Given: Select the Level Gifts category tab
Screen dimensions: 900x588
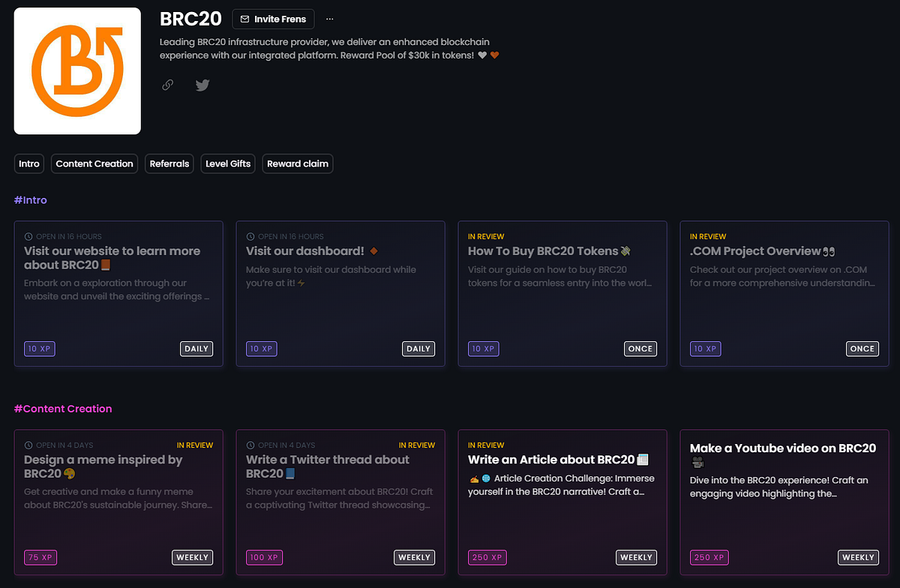Looking at the screenshot, I should [228, 163].
